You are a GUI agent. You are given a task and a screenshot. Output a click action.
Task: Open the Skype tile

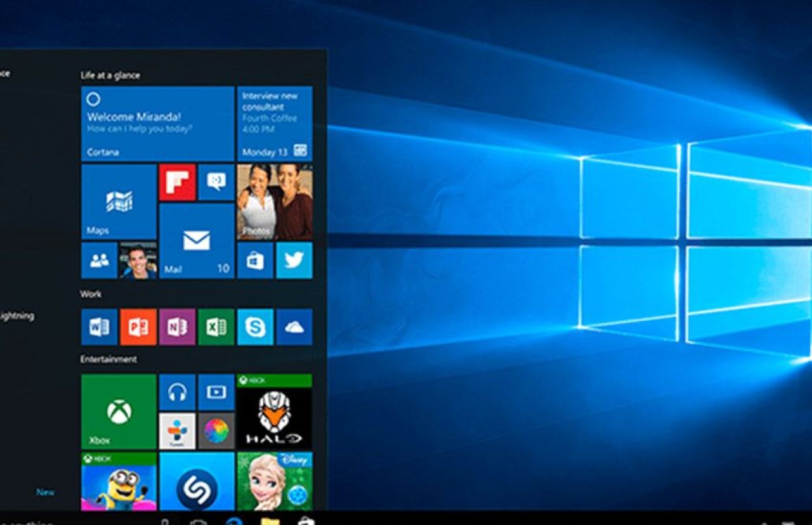255,327
